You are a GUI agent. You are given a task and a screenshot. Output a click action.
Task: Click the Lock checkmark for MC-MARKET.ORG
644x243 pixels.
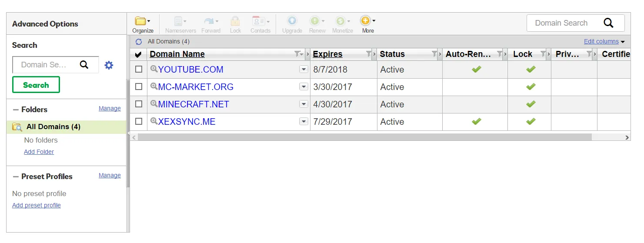tap(531, 87)
